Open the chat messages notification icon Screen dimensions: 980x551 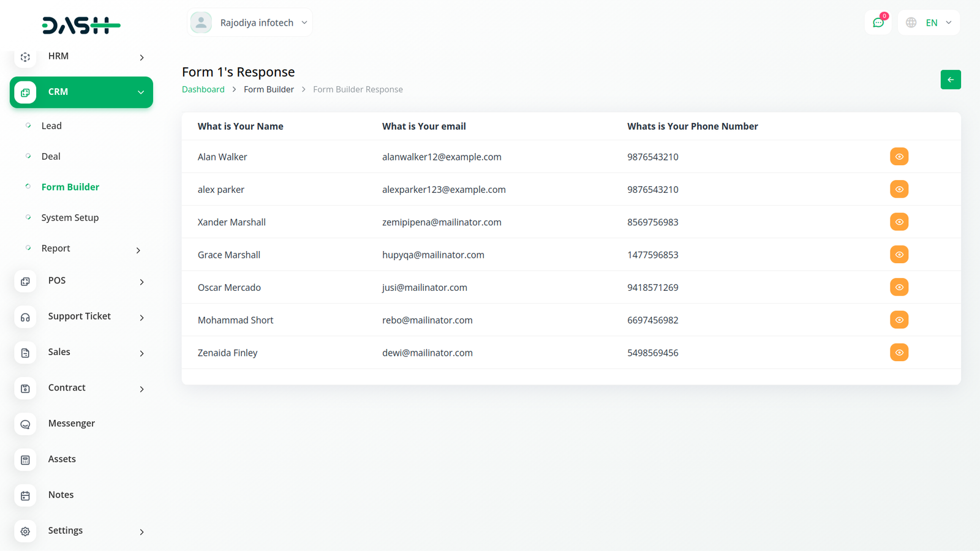point(878,23)
